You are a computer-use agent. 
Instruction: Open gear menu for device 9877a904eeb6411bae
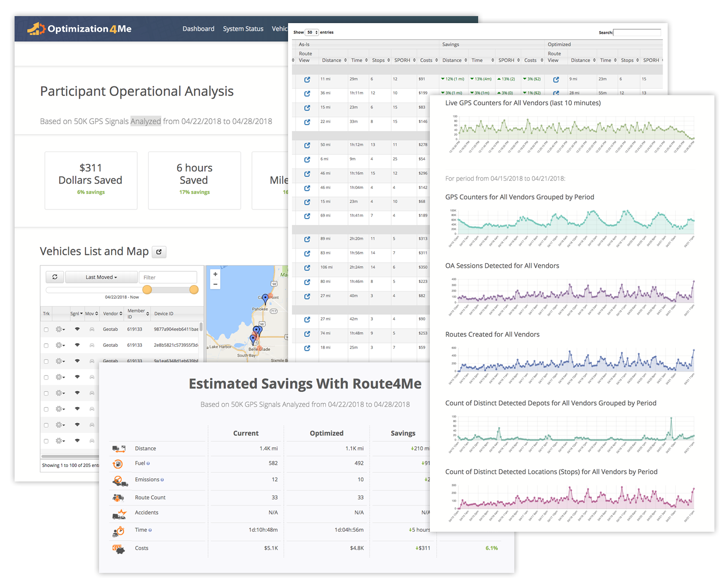click(x=60, y=329)
